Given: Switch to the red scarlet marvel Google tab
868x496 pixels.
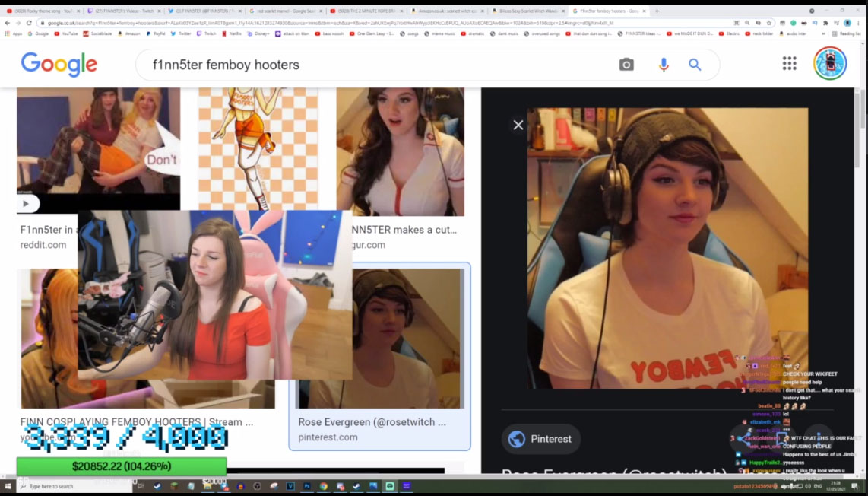Looking at the screenshot, I should (284, 11).
